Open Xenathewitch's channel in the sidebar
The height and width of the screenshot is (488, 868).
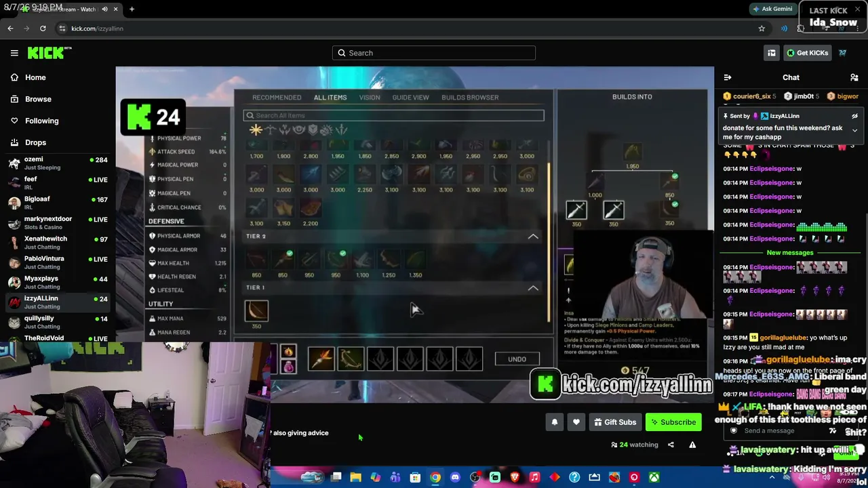point(57,243)
